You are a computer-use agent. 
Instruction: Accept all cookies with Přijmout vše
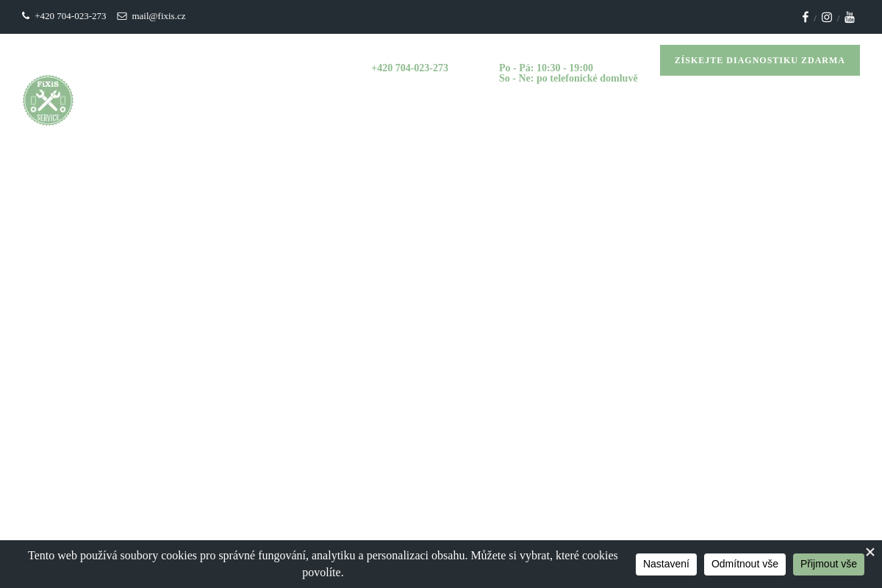click(x=828, y=564)
